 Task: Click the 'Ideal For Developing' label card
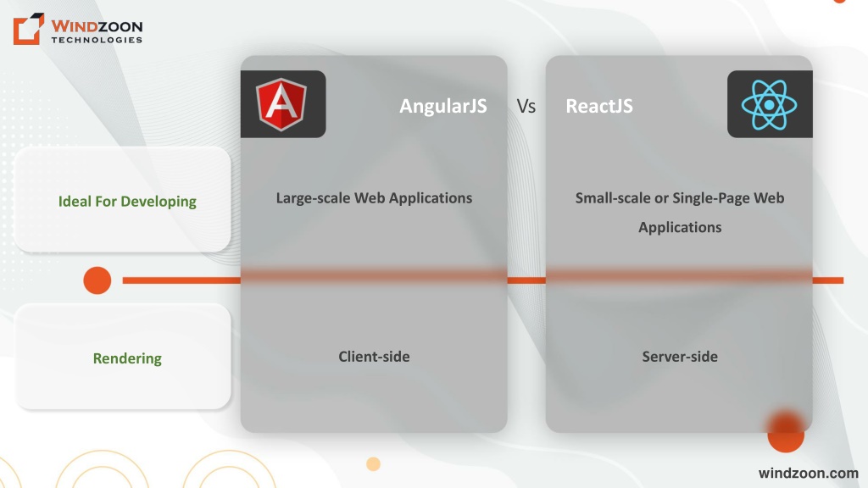(x=123, y=200)
